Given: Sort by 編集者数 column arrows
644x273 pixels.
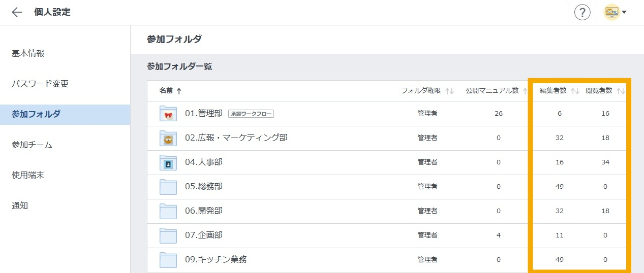Looking at the screenshot, I should (575, 91).
